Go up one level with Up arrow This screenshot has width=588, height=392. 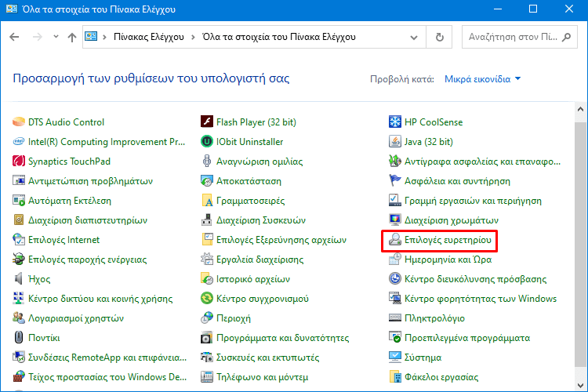(72, 37)
